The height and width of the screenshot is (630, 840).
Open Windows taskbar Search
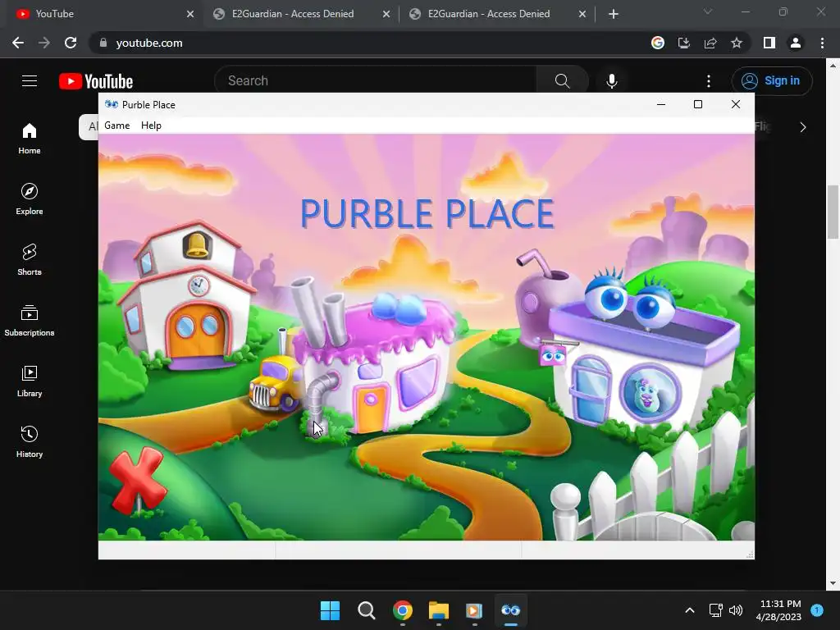tap(367, 610)
